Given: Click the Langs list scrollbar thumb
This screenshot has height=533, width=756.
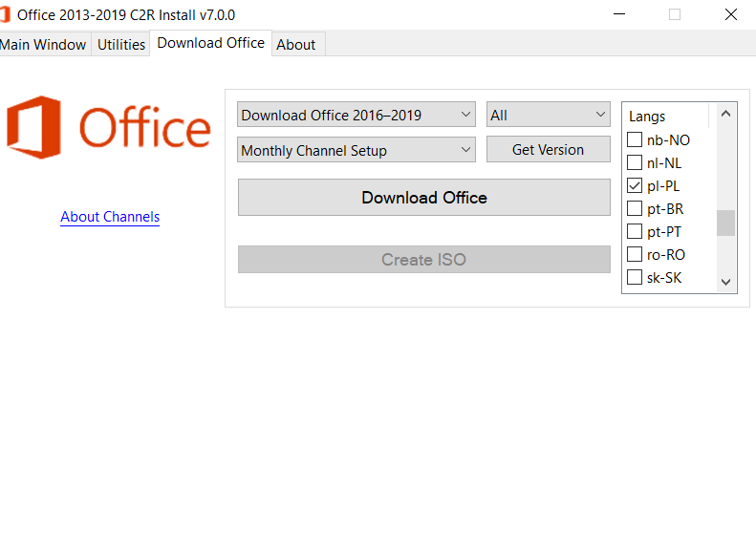Looking at the screenshot, I should [x=725, y=223].
